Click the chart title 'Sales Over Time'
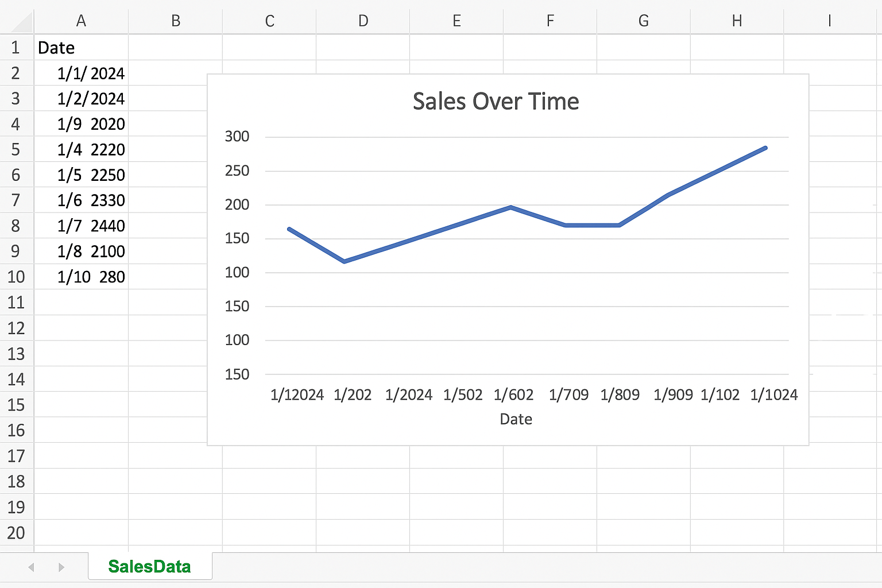 point(496,101)
